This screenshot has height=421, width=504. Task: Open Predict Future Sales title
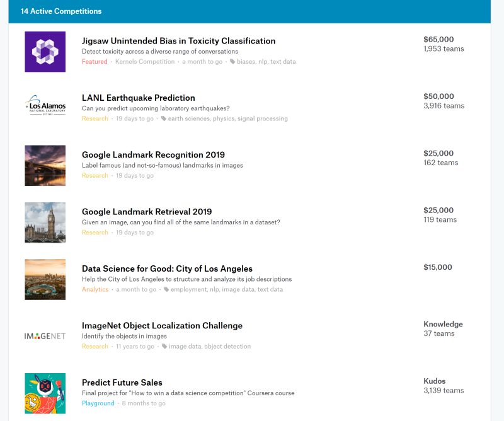tap(122, 383)
